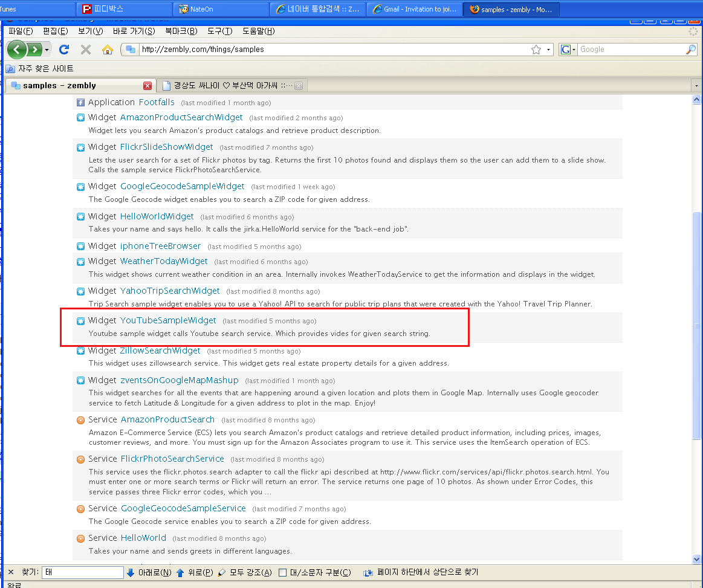Click service icon beside AmazonProductSearch
The image size is (703, 588).
pyautogui.click(x=81, y=421)
